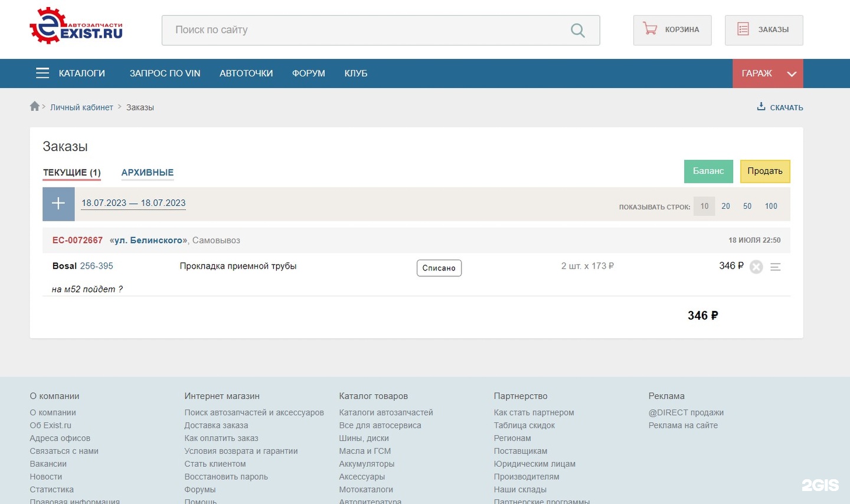Open part number 256-395 link
The width and height of the screenshot is (850, 504).
[97, 266]
